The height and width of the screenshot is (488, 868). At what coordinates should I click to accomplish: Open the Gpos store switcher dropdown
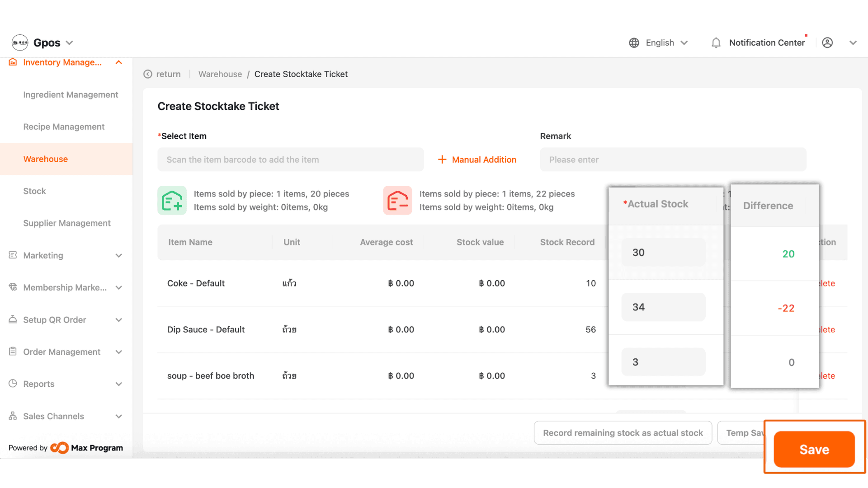(70, 42)
